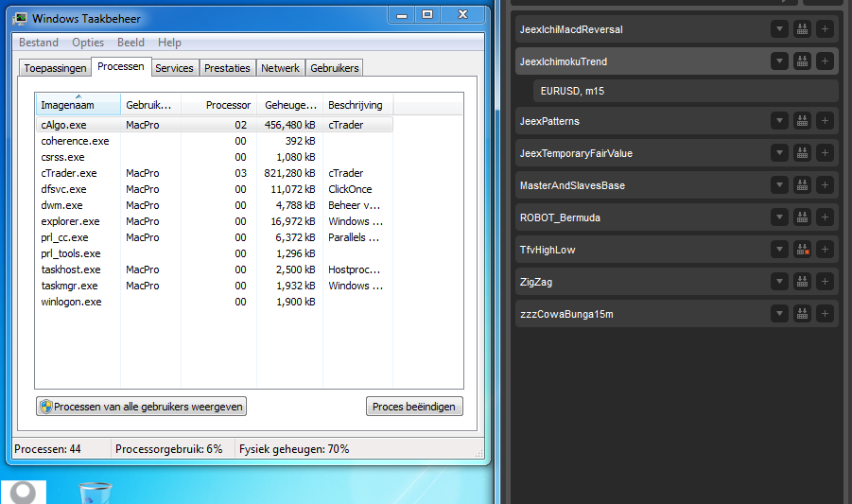852x504 pixels.
Task: Build the MasterAndSlavesBase robot
Action: [x=802, y=185]
